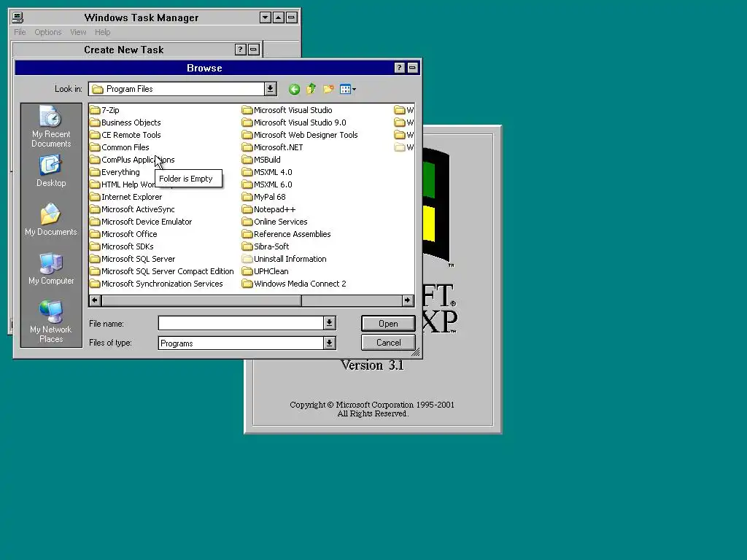Screen dimensions: 747x560
Task: Select Microsoft SDKs folder
Action: pos(122,246)
